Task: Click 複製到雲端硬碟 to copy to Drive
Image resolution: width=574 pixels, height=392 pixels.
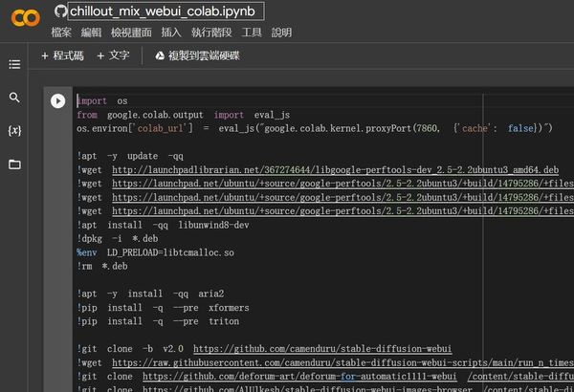Action: click(x=197, y=55)
